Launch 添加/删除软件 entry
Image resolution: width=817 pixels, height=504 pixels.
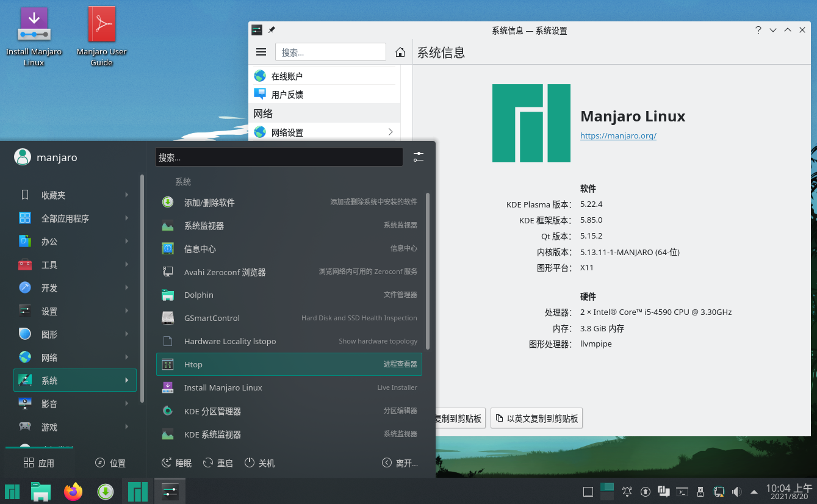(289, 202)
